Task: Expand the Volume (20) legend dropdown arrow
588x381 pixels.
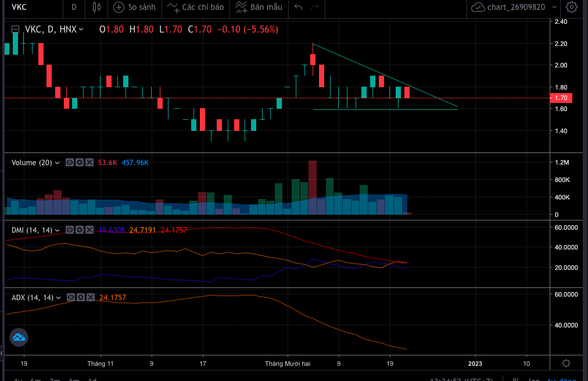Action: (58, 163)
